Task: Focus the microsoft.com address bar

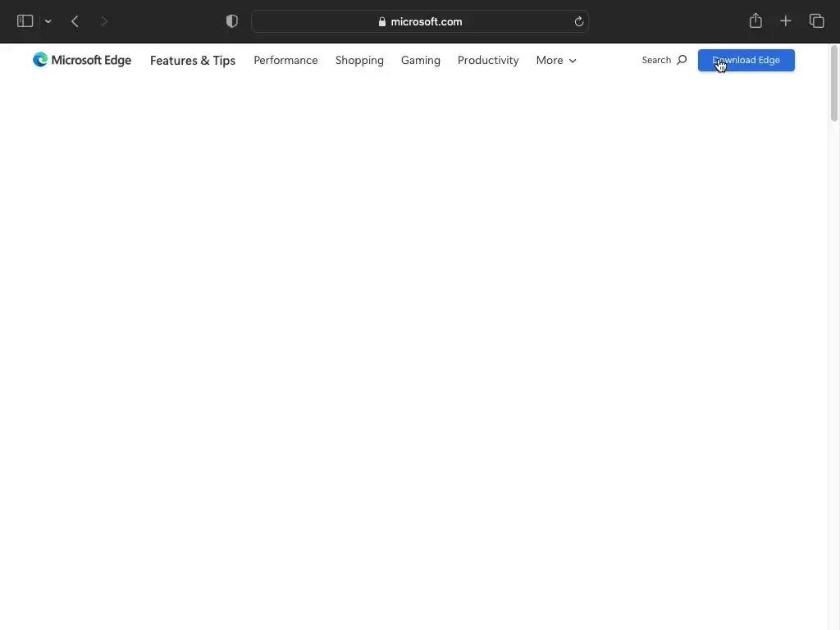Action: coord(420,21)
